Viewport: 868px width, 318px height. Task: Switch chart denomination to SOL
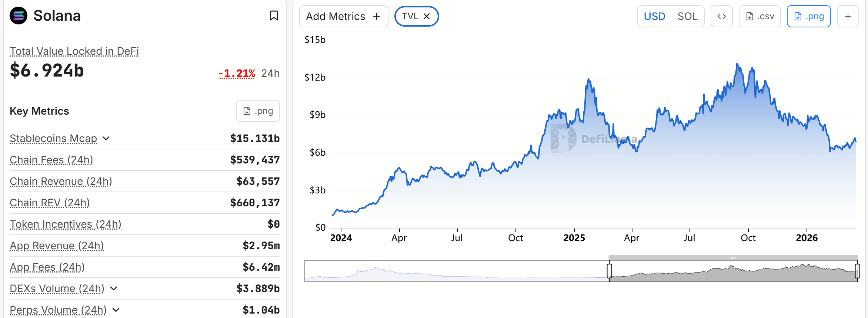(687, 16)
